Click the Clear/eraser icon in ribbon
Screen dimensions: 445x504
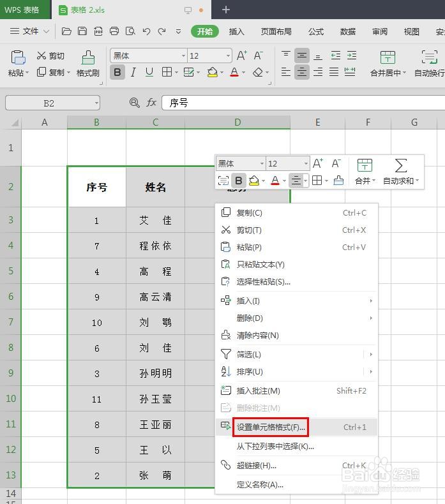[258, 72]
